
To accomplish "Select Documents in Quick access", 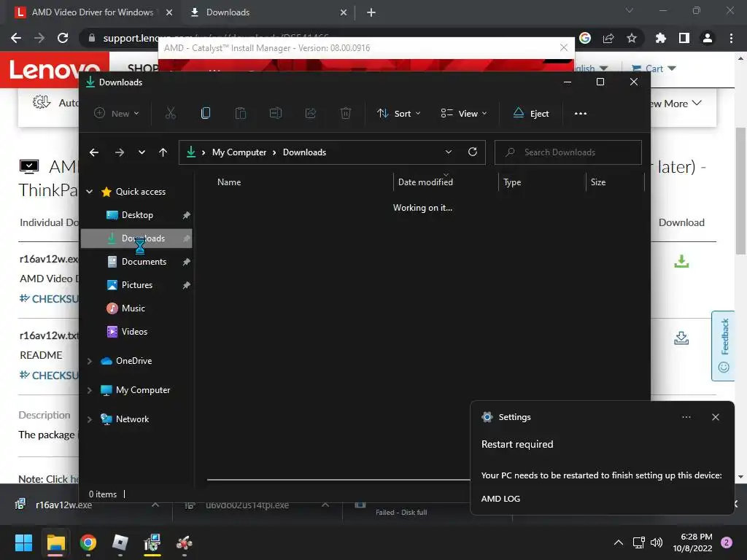I will pos(136,262).
